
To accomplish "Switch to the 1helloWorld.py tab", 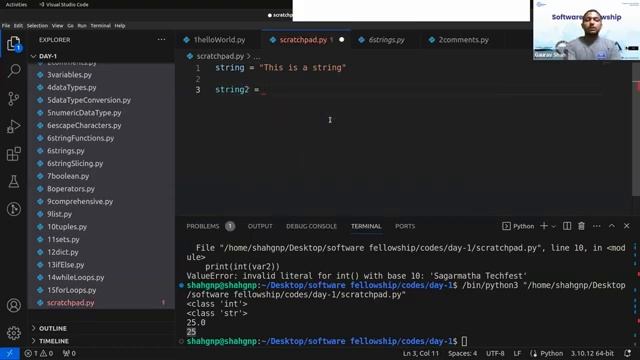I will click(219, 40).
